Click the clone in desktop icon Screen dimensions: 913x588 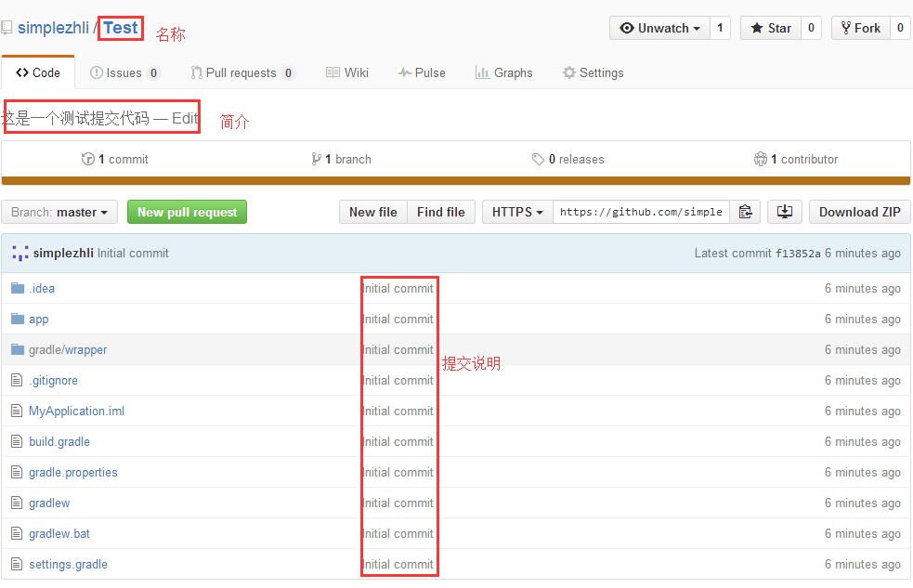tap(784, 212)
